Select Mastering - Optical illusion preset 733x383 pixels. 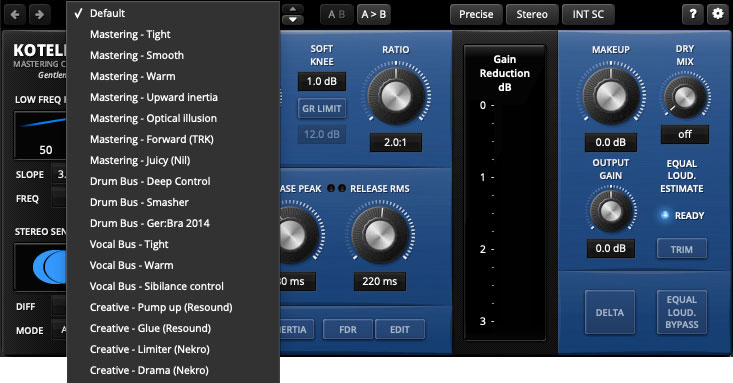pos(173,118)
